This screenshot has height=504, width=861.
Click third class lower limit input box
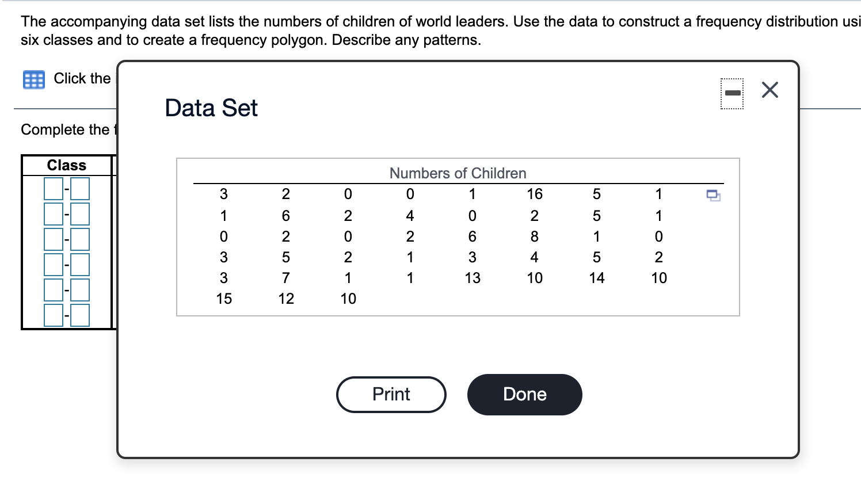tap(54, 239)
